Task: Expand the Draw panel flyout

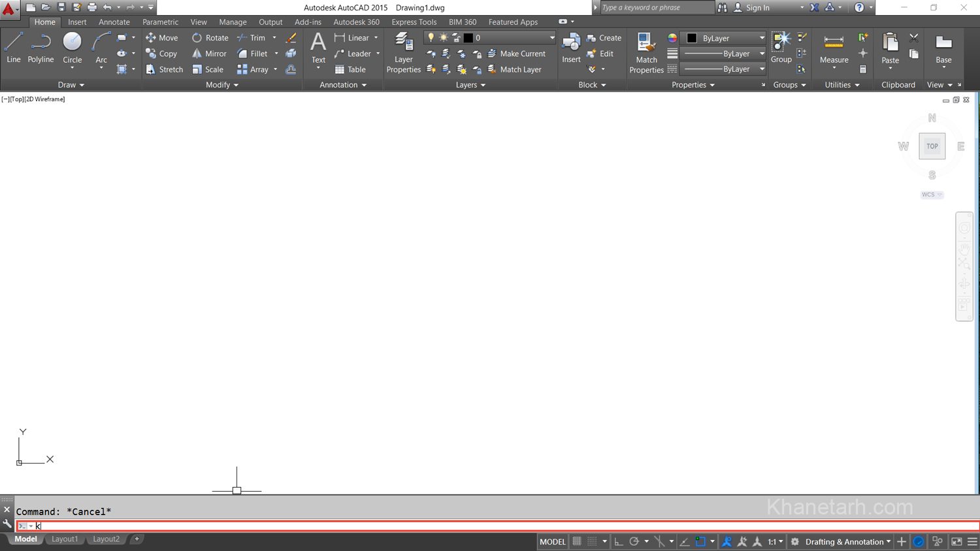Action: [71, 85]
